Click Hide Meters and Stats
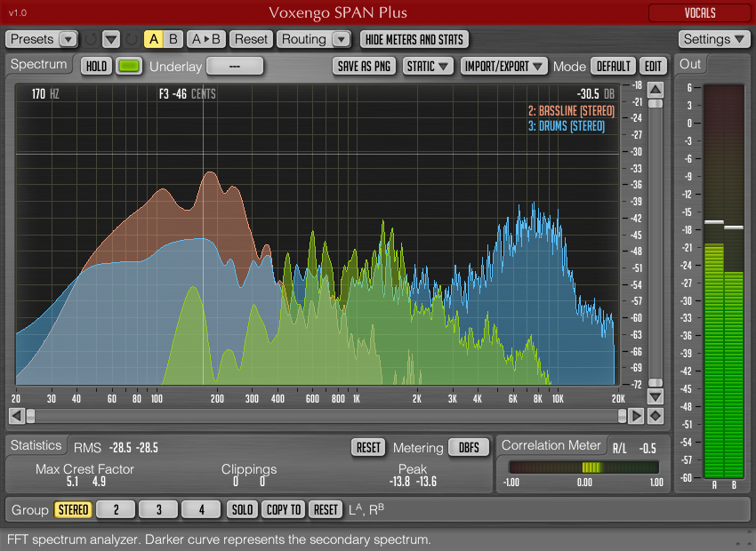The image size is (756, 551). 414,39
